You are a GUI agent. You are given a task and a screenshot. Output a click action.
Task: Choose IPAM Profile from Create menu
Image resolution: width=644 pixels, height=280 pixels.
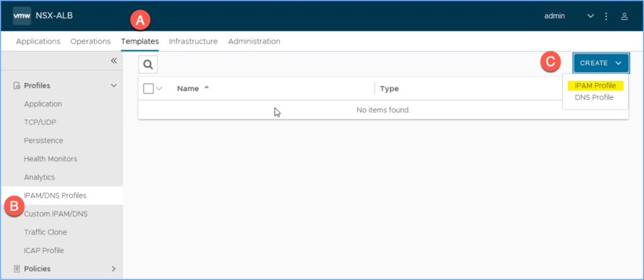595,85
